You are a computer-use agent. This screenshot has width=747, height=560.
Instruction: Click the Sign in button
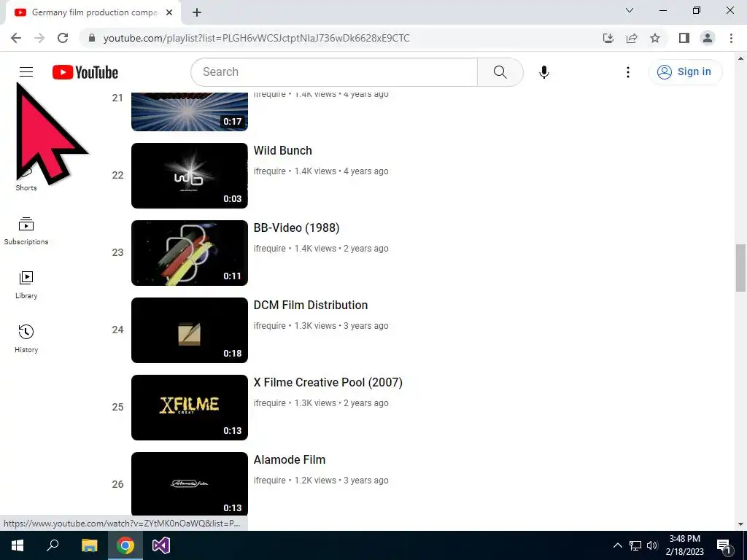pos(685,72)
